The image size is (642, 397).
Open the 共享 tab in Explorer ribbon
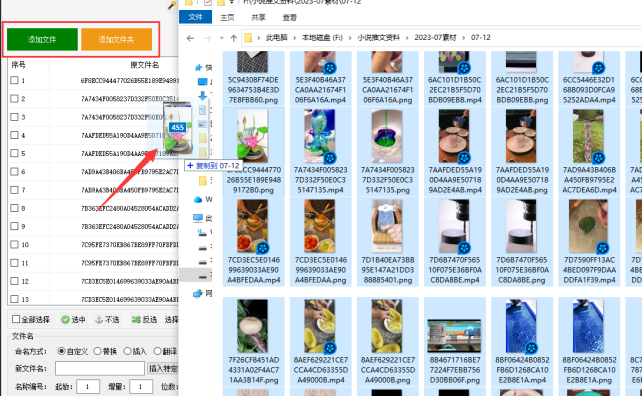click(x=258, y=17)
